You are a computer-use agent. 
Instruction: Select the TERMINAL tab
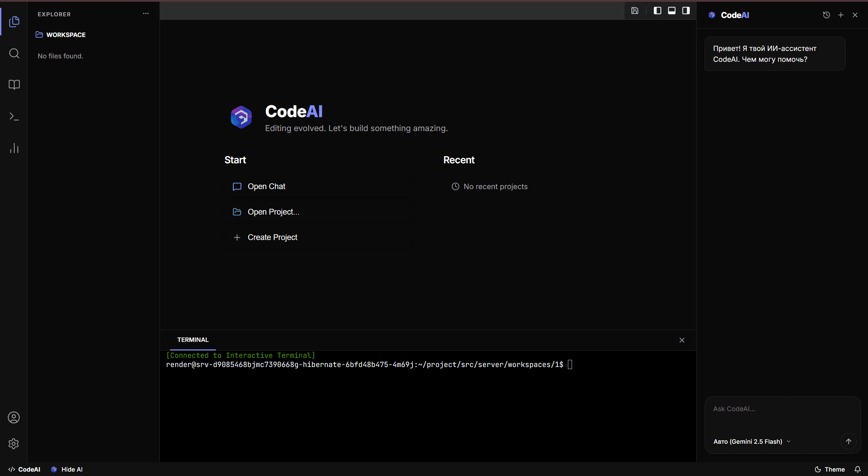193,340
